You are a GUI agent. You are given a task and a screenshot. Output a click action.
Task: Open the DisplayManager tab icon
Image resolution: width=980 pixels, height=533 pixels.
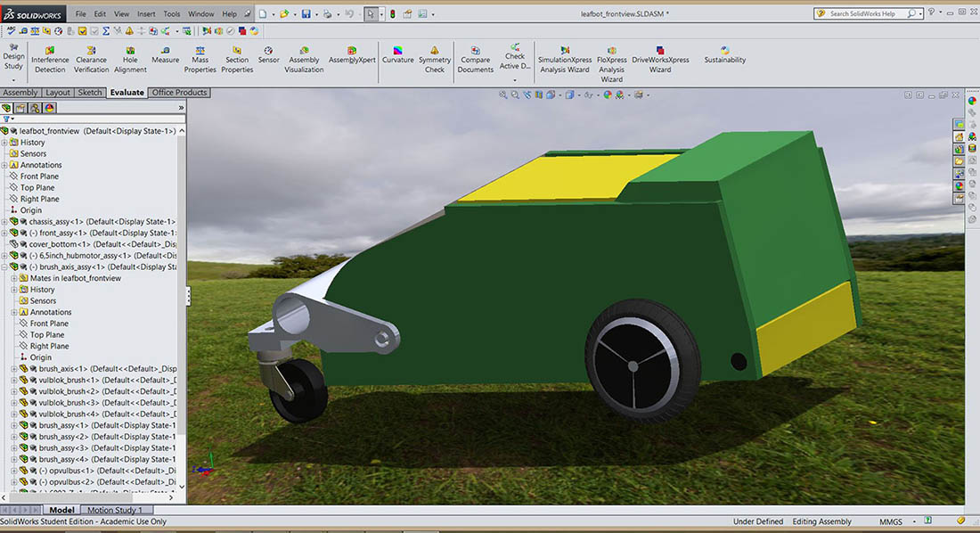(x=49, y=108)
